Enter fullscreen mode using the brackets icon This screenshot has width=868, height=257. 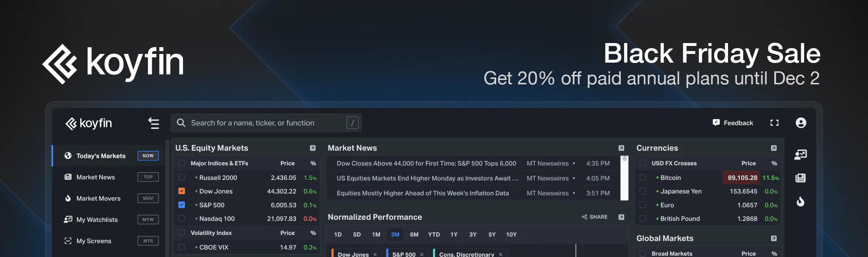tap(774, 123)
